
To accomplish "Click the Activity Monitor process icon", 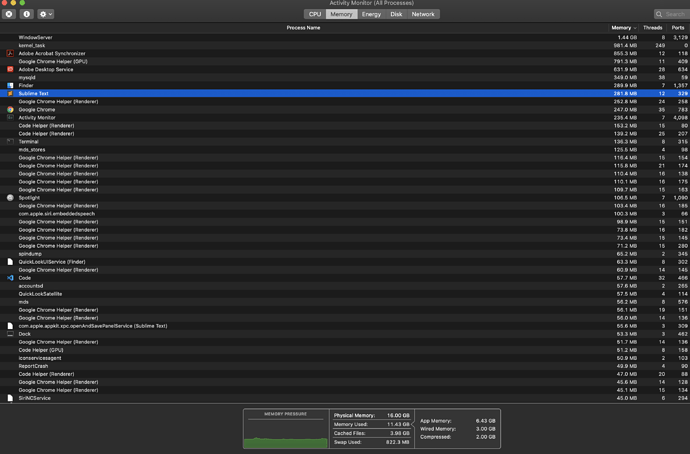I will coord(10,117).
